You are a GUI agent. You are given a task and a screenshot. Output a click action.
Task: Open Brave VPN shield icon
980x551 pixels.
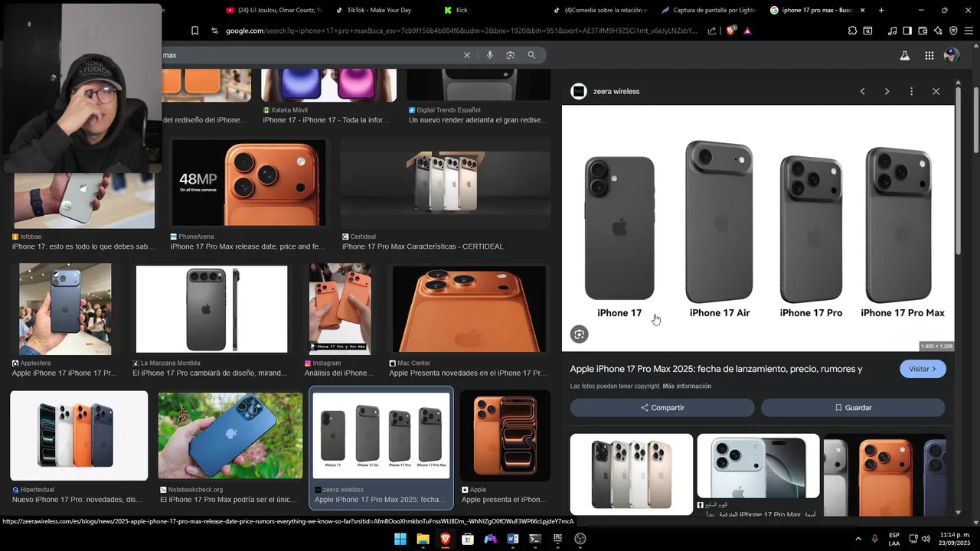click(953, 31)
